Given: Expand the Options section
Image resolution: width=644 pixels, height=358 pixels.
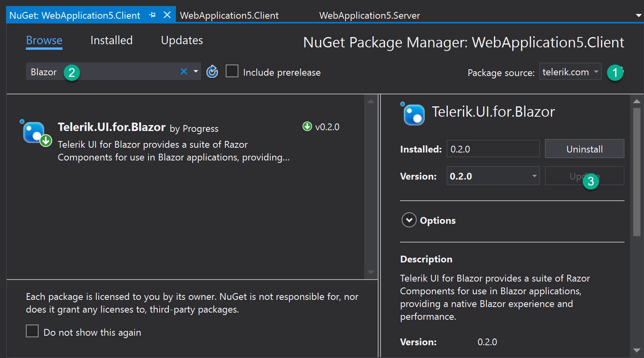Looking at the screenshot, I should tap(409, 220).
